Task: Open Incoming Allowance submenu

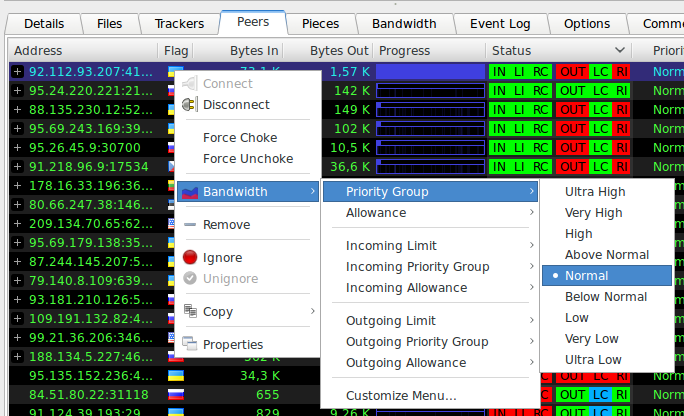Action: pos(430,288)
